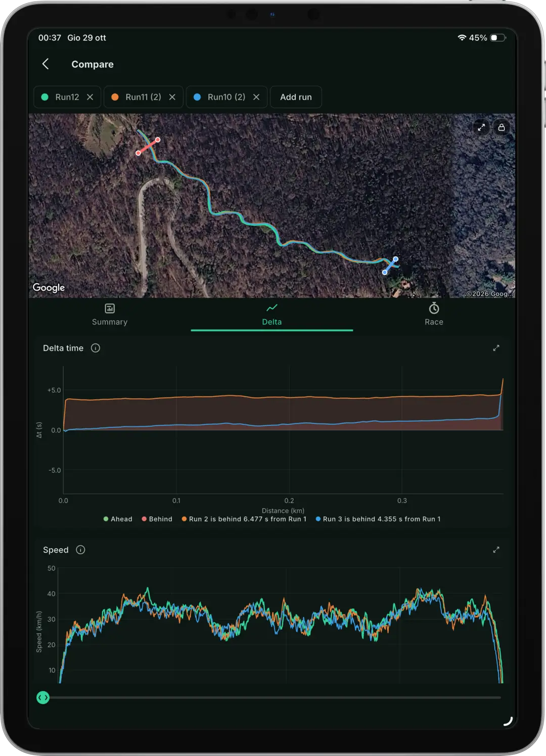Remove Run12 from the comparison

click(90, 97)
